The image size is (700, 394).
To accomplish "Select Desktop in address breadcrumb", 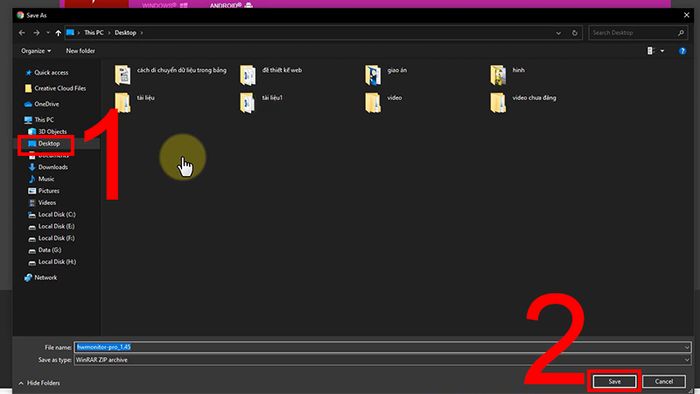I will coord(125,33).
